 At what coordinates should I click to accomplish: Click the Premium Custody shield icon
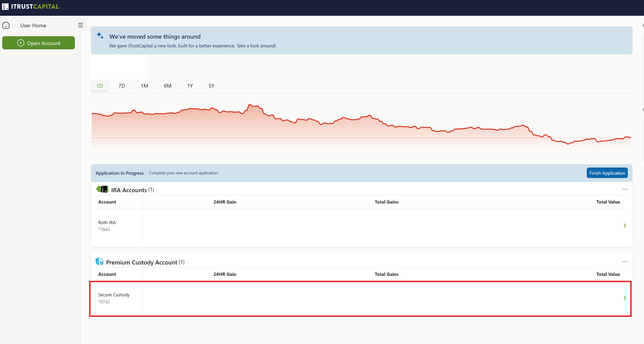(100, 261)
